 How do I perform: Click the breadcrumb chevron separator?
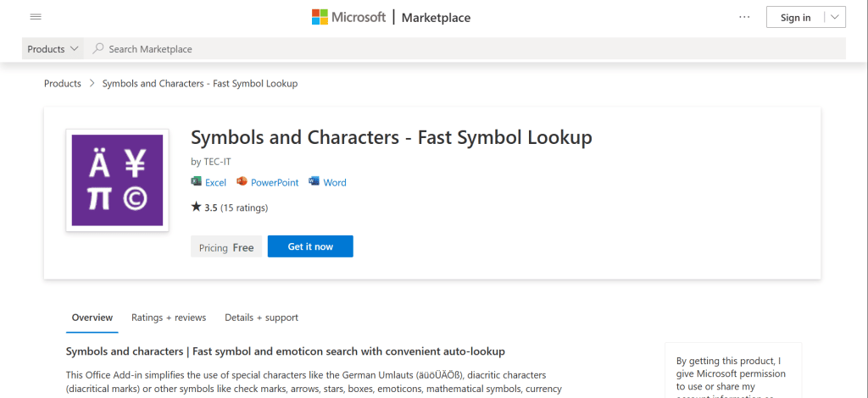pos(92,84)
